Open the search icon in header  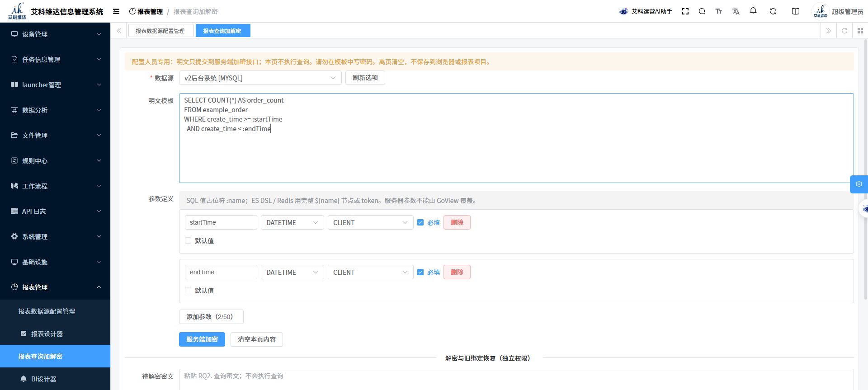[702, 11]
